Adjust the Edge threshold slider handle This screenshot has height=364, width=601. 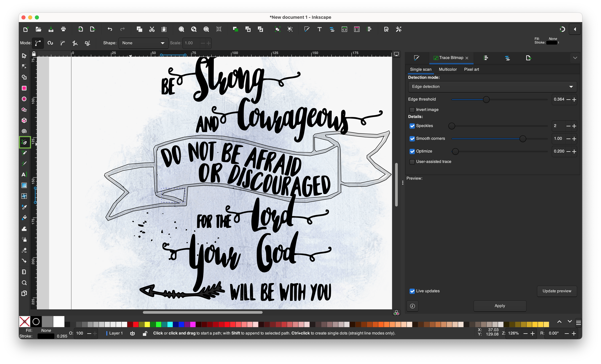pyautogui.click(x=486, y=100)
